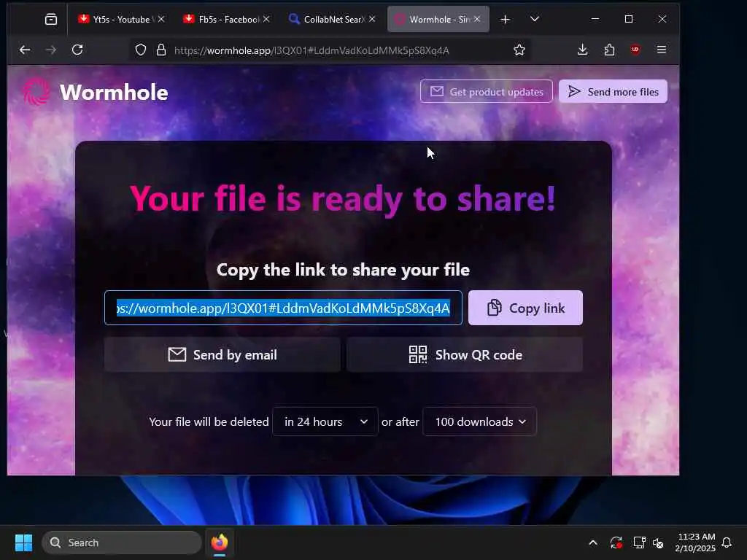The image size is (747, 560).
Task: Click the taskbar Search box
Action: (122, 542)
